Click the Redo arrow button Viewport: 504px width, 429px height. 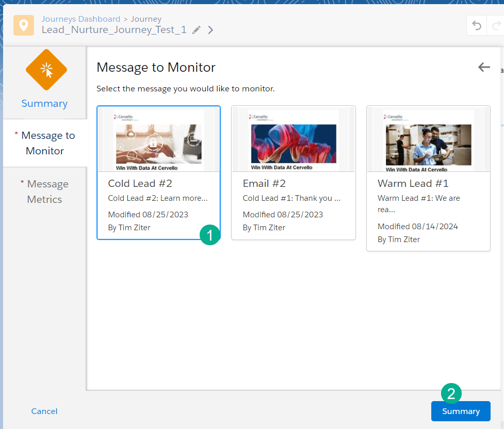[x=496, y=26]
